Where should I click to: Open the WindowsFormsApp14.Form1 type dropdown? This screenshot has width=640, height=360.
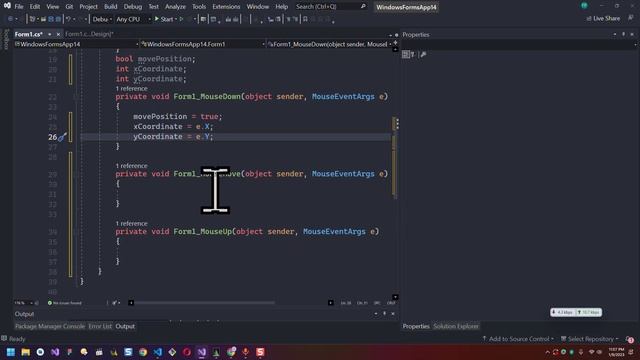[203, 44]
